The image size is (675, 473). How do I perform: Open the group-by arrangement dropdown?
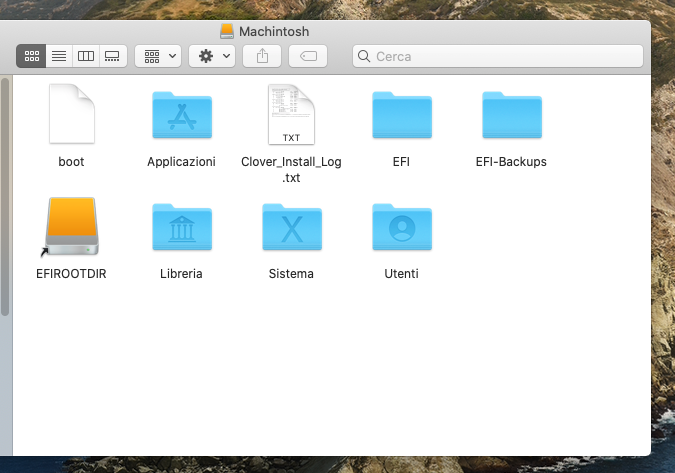point(158,56)
